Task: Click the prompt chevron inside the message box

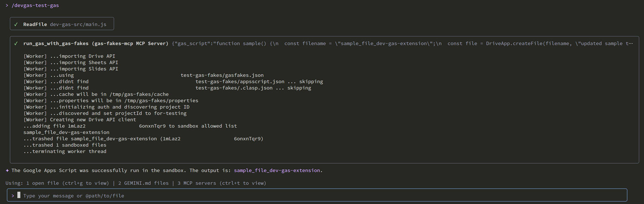Action: pyautogui.click(x=13, y=195)
